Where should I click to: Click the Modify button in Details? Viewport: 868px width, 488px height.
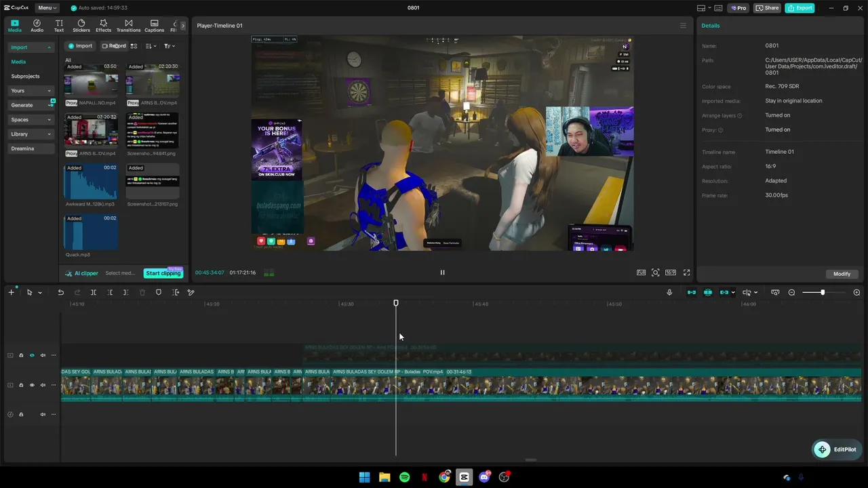(842, 274)
